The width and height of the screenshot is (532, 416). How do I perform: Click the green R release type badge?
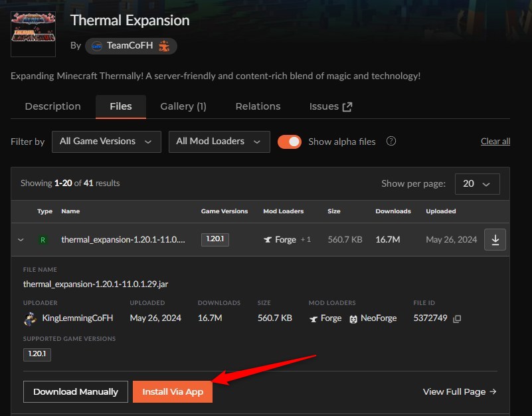pos(43,240)
